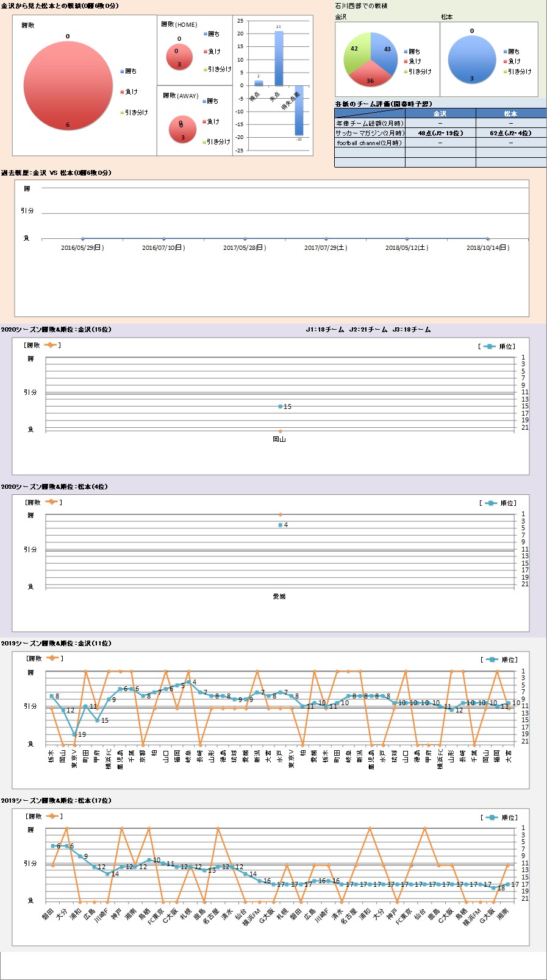Click the rank data point labeled 15 above 岡山
Viewport: 547px width, 980px height.
pos(281,407)
